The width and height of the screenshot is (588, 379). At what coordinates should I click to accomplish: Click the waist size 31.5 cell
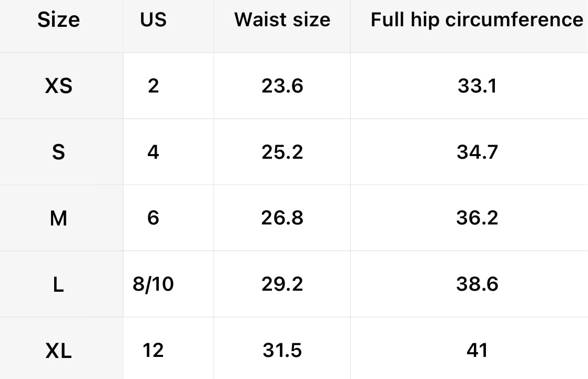click(282, 350)
